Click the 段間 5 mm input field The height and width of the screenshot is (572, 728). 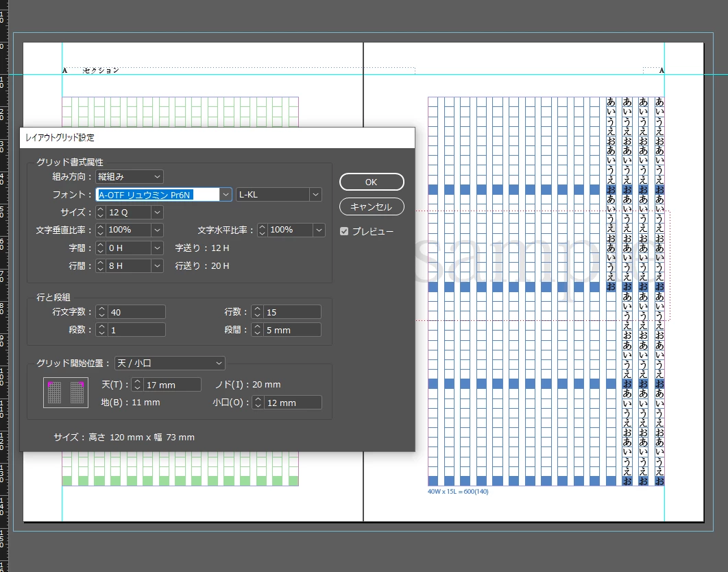tap(292, 330)
